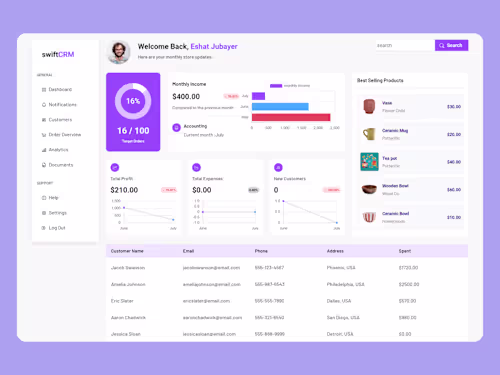Open the Dashboard sidebar item
This screenshot has height=375, width=500.
pos(57,89)
